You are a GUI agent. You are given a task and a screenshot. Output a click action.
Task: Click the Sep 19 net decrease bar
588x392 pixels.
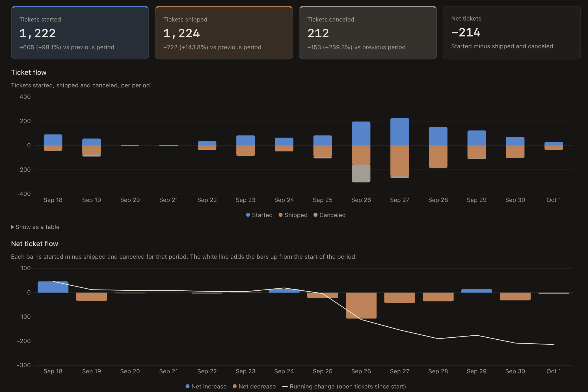(91, 297)
